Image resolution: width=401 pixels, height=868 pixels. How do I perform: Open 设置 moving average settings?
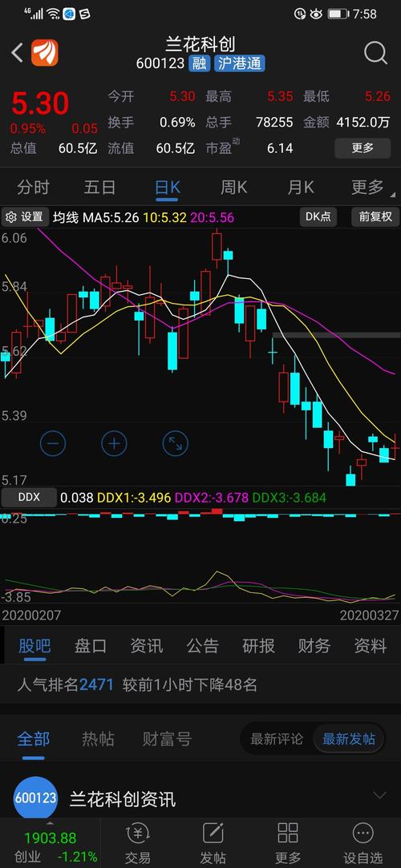25,216
